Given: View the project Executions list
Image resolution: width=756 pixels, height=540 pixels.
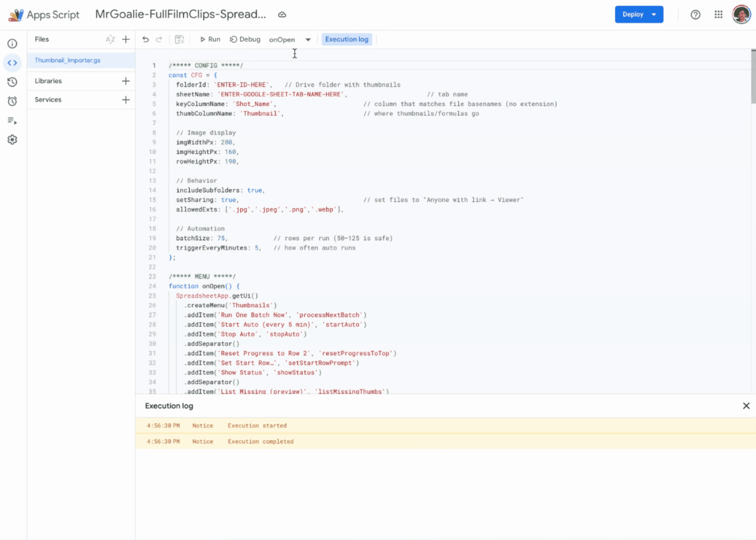Looking at the screenshot, I should click(x=12, y=120).
